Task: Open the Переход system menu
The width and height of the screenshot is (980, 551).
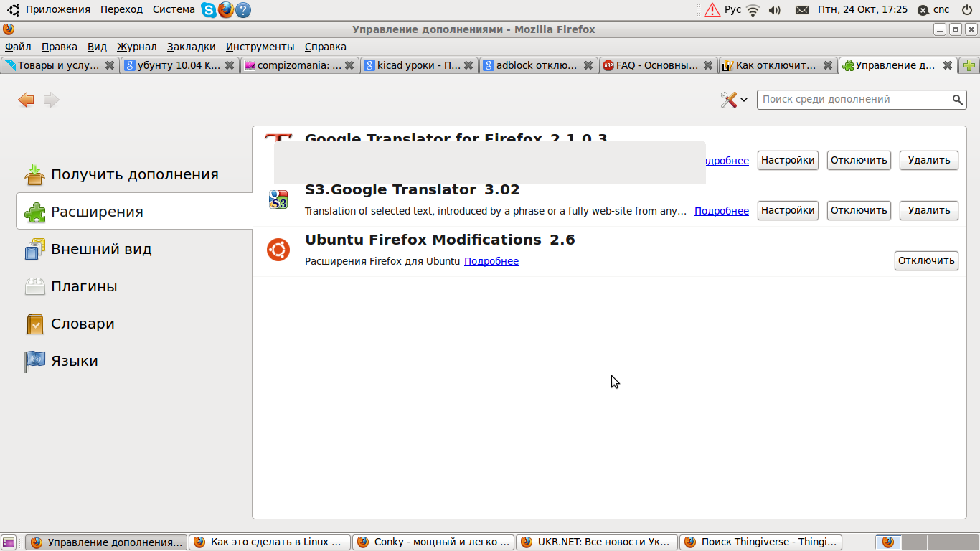Action: coord(122,9)
